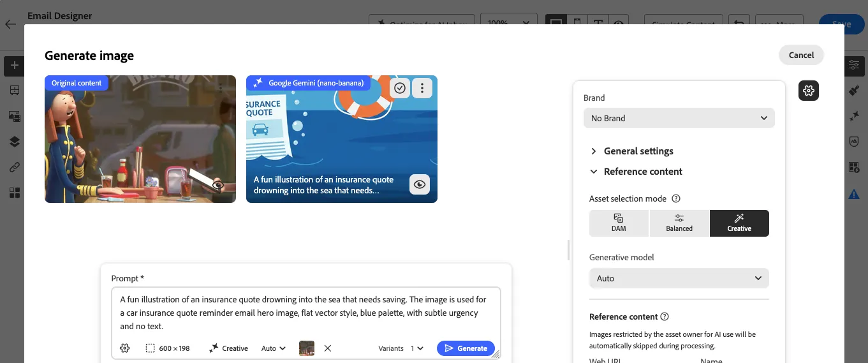Click the paintbrush styles icon in right rail
This screenshot has height=363, width=868.
click(x=854, y=91)
